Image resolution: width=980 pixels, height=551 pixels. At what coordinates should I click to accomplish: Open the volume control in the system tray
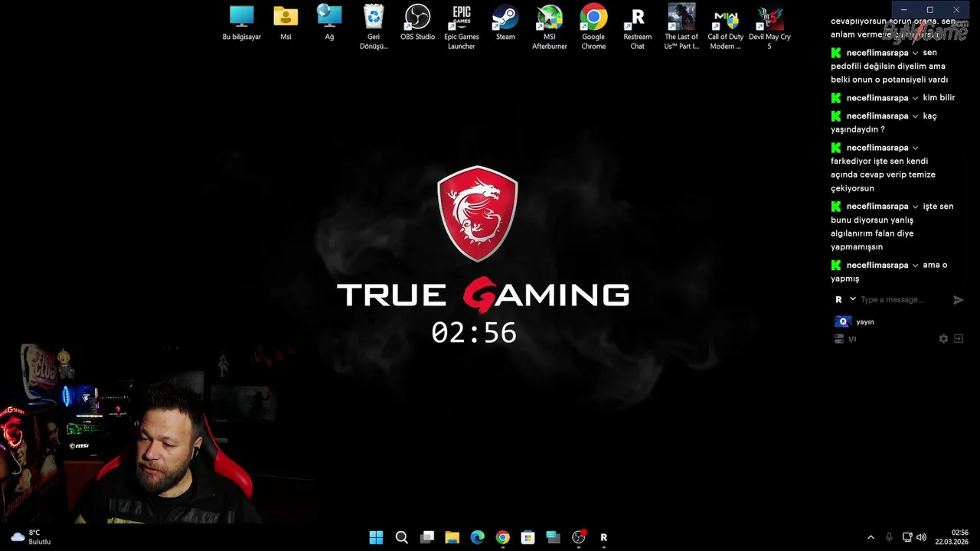pyautogui.click(x=921, y=537)
